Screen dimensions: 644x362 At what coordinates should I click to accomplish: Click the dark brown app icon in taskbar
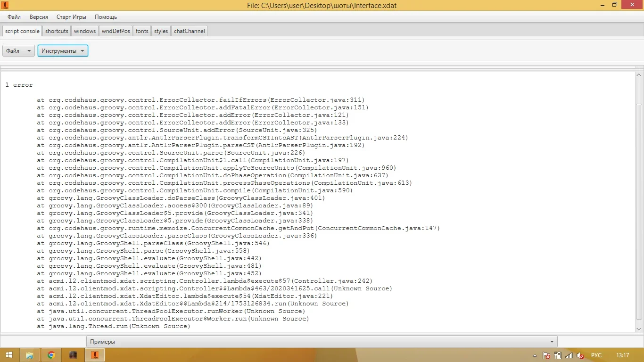(x=73, y=355)
